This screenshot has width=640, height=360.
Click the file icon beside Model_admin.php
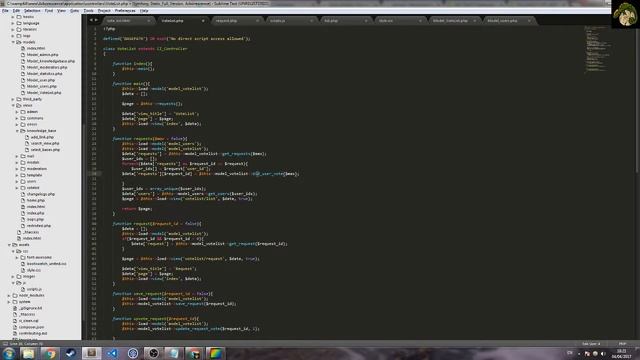click(x=23, y=55)
